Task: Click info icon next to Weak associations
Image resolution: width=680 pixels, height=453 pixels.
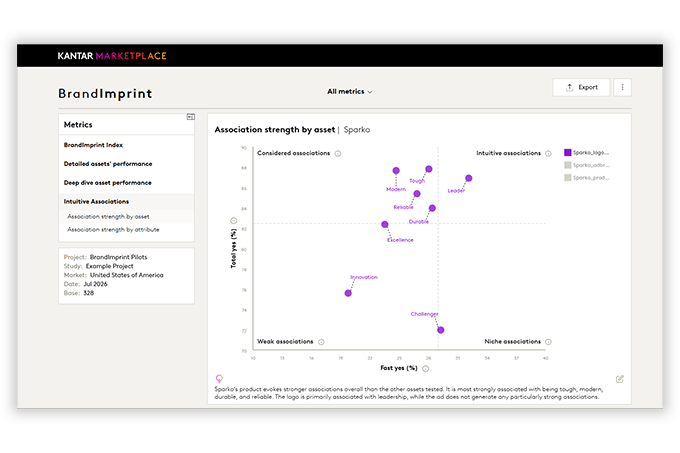Action: (321, 342)
